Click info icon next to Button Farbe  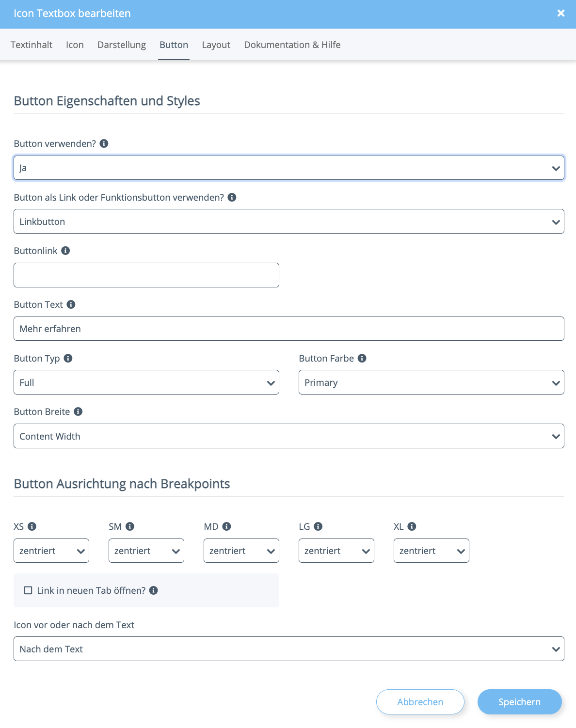[362, 358]
